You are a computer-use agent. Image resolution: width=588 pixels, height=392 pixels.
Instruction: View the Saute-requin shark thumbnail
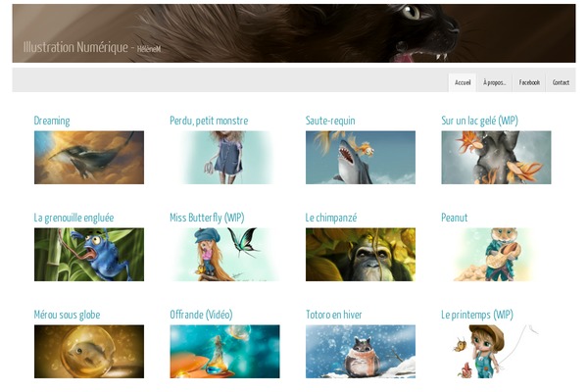[x=361, y=157]
